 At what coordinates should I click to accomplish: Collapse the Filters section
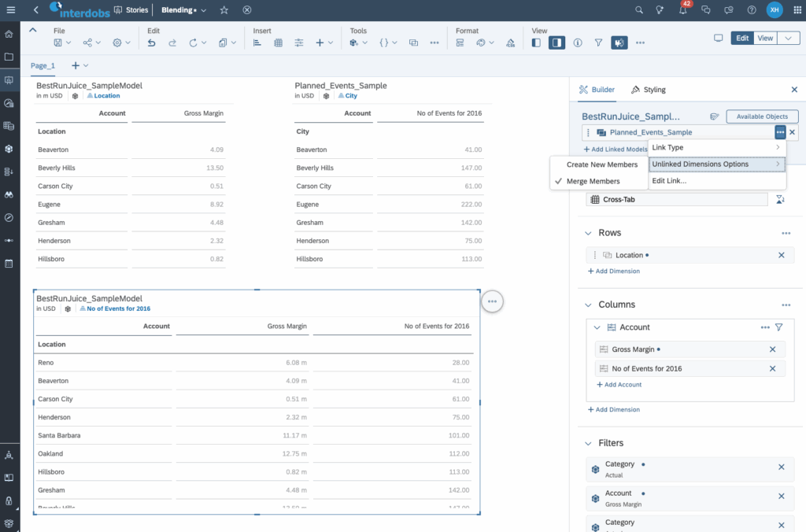coord(588,443)
